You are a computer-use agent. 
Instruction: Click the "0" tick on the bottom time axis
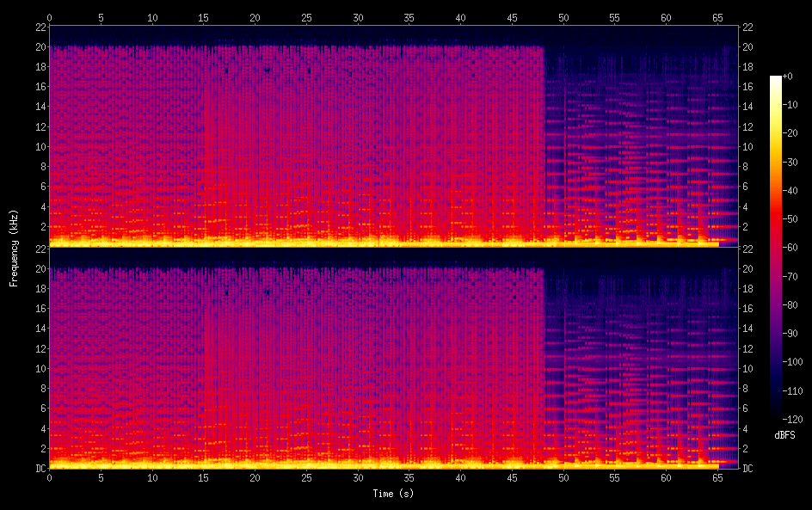coord(50,478)
